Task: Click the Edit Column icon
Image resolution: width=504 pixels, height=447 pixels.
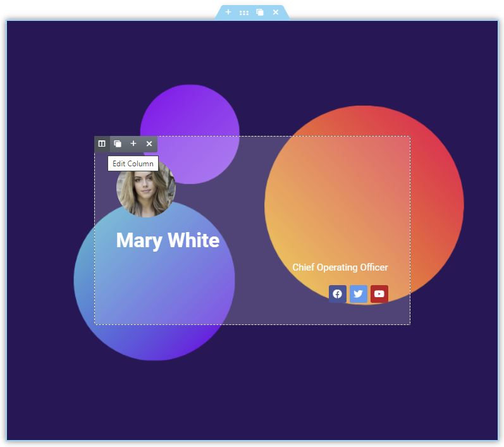Action: pyautogui.click(x=102, y=144)
